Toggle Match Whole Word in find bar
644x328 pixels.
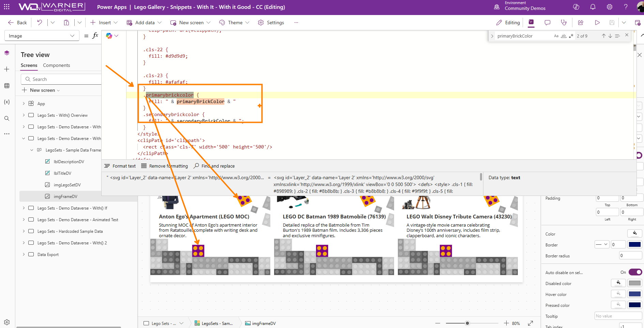(564, 36)
